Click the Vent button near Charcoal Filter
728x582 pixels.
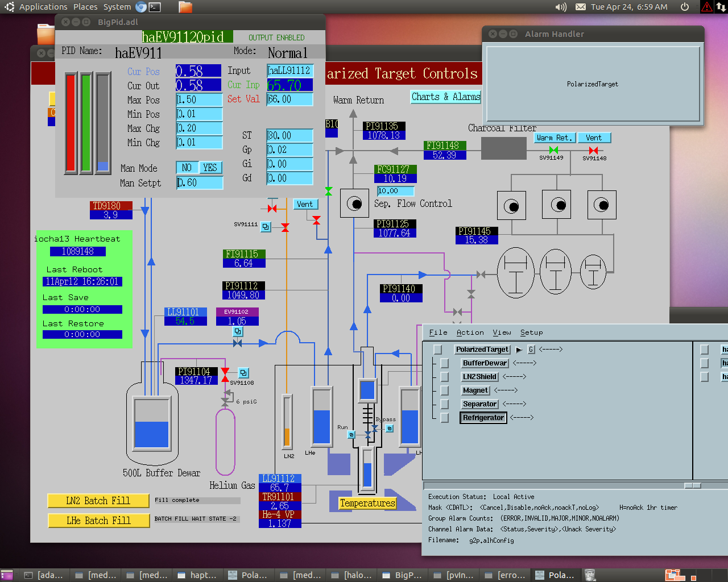point(594,138)
